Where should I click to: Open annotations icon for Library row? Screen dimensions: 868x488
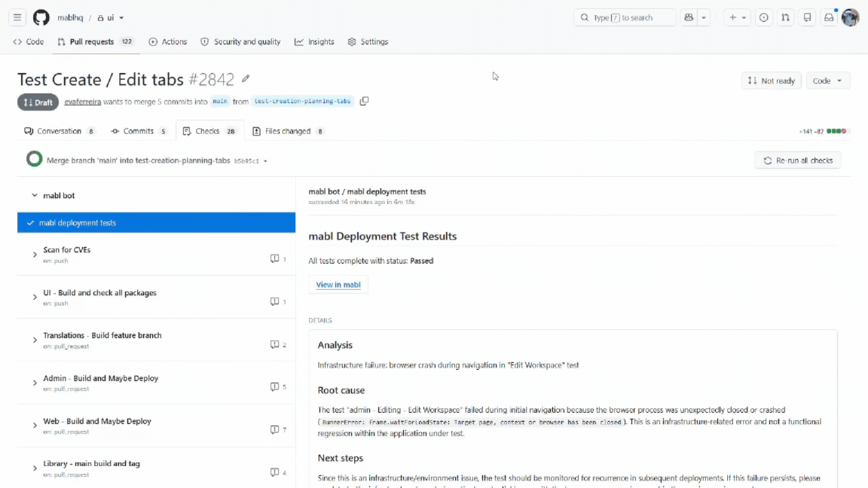(274, 472)
